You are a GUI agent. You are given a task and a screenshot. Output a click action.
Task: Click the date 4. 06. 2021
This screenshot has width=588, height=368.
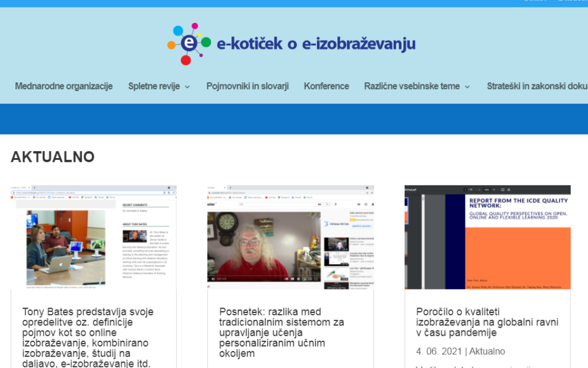coord(439,352)
